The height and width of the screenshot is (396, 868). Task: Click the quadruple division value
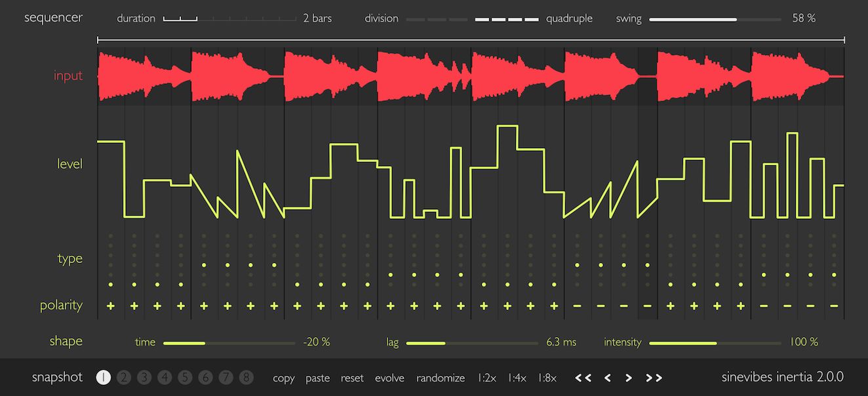point(569,18)
